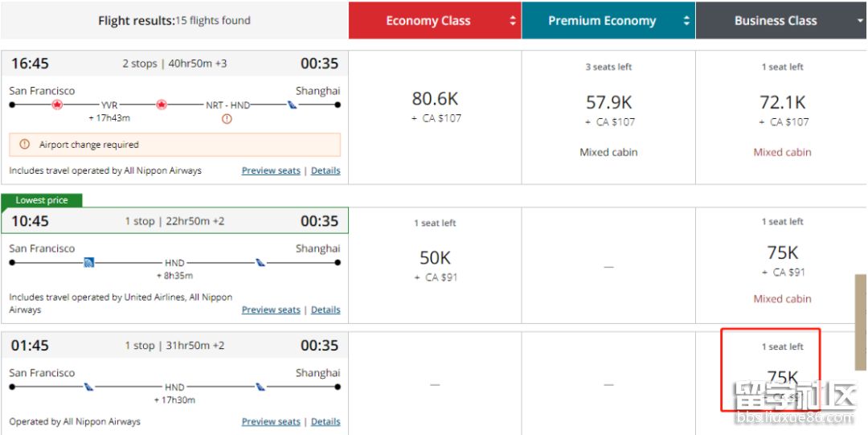Choose the 57.9K Premium Economy fare

click(608, 103)
